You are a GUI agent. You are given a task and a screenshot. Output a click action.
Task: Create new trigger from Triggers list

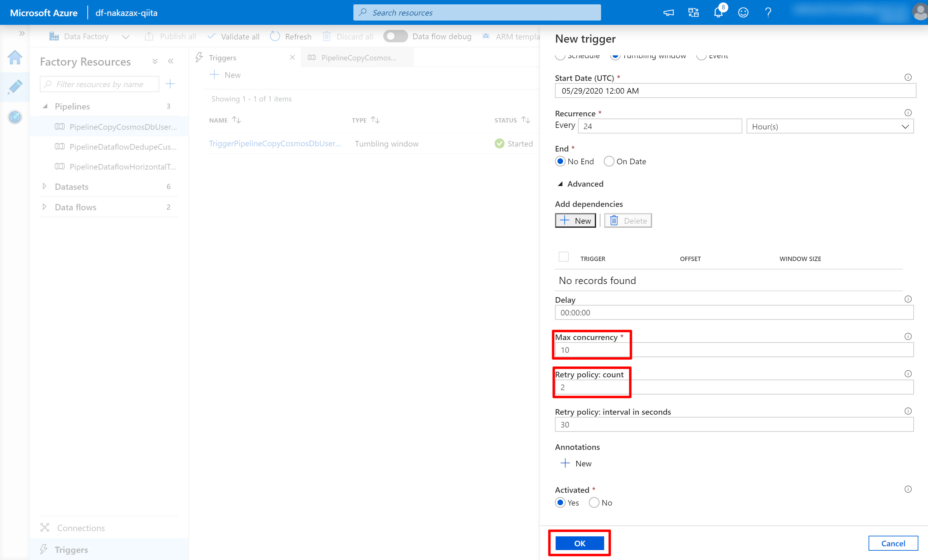point(225,75)
